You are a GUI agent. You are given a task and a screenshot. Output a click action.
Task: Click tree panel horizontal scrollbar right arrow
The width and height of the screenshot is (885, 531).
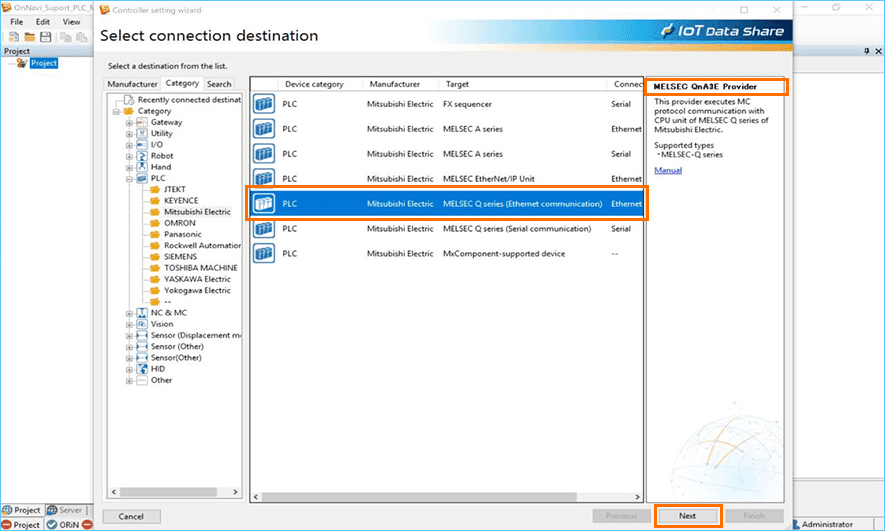click(x=235, y=492)
